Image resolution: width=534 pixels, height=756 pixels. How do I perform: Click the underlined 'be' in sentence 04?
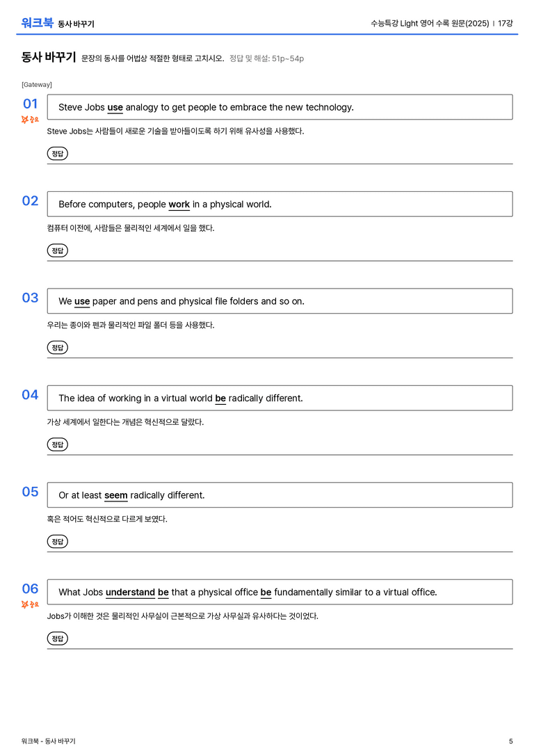click(220, 399)
